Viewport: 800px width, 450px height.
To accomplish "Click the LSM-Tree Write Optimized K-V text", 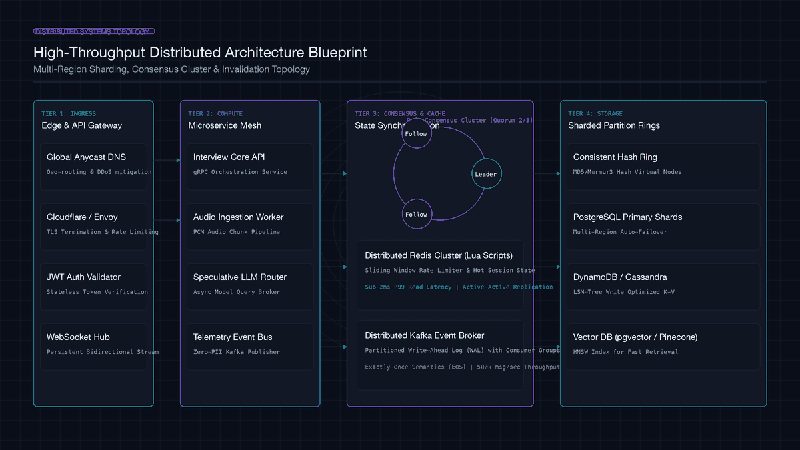I will click(623, 292).
